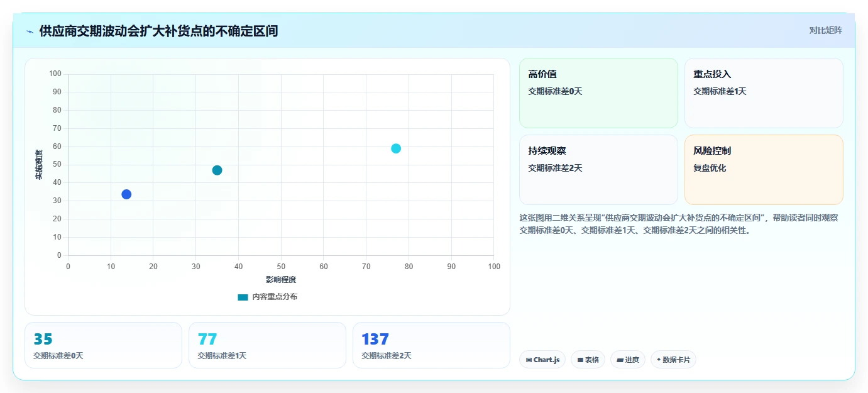
Task: Click the 内容重点分布 legend label
Action: (x=275, y=297)
